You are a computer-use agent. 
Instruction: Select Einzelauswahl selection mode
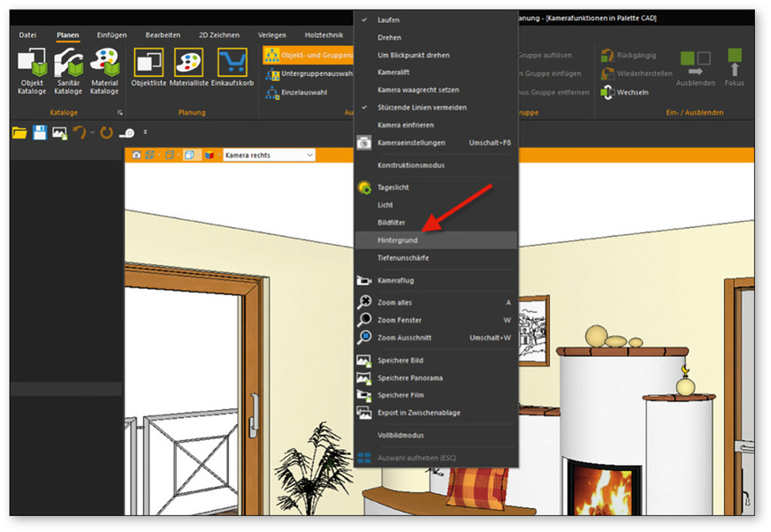coord(305,91)
